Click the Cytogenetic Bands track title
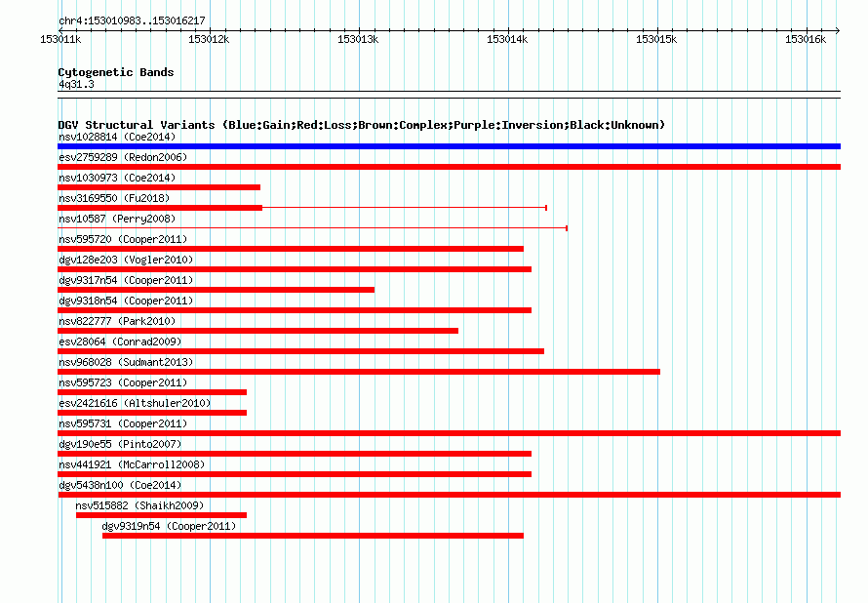 pyautogui.click(x=116, y=72)
